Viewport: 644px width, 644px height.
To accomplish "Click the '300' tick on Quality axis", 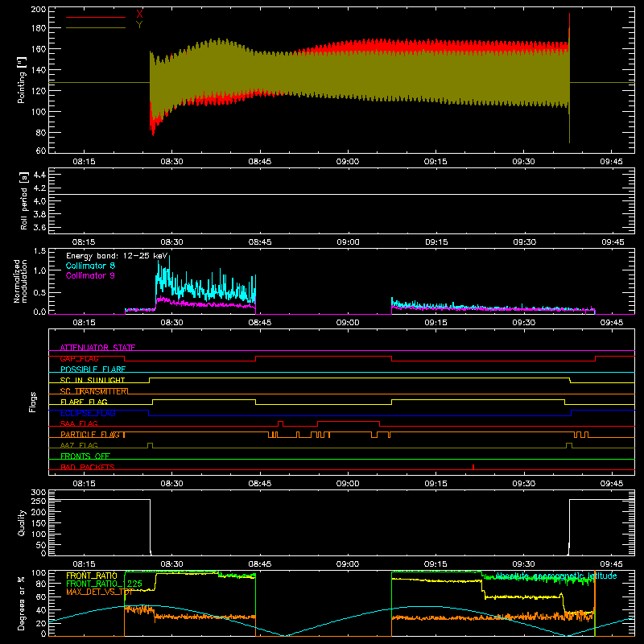I will pyautogui.click(x=39, y=492).
